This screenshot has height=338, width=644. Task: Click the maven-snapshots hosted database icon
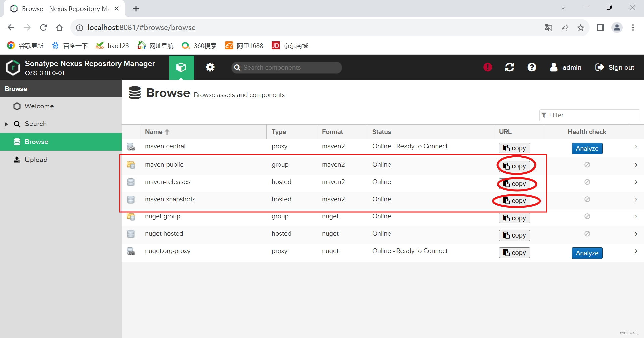[x=131, y=199]
